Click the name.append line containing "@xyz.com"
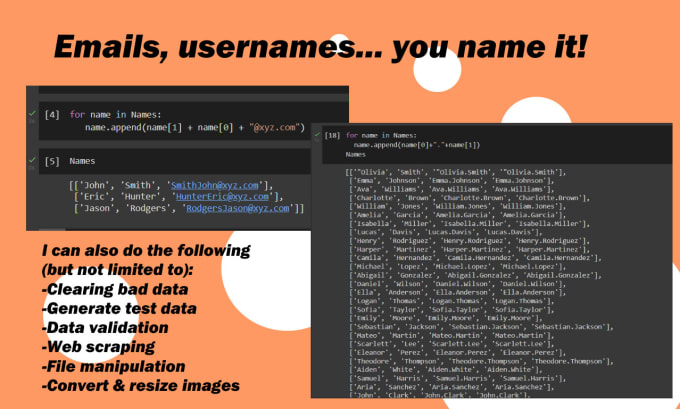The image size is (680, 409). tap(195, 128)
